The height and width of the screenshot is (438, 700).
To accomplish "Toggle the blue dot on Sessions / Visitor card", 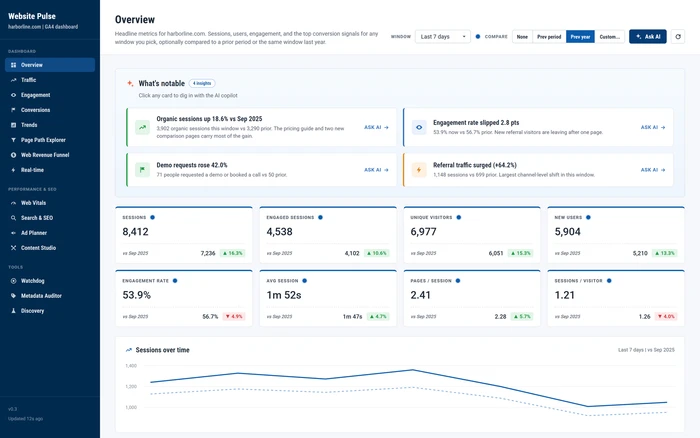I will (x=609, y=281).
